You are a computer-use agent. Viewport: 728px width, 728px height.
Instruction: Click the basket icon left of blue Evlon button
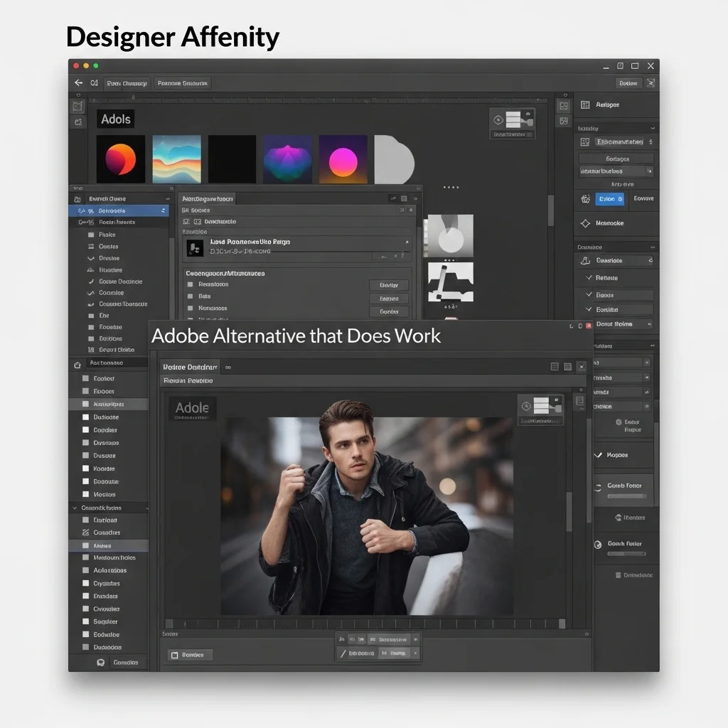click(x=585, y=199)
